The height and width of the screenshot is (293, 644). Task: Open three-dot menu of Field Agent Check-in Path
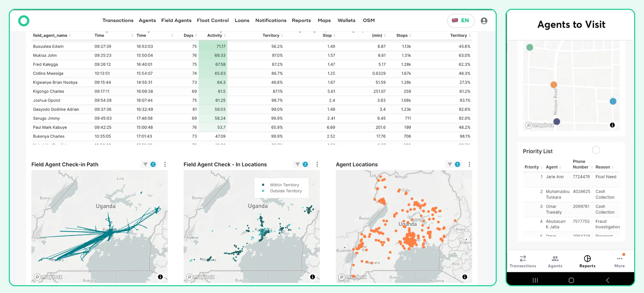coord(165,164)
